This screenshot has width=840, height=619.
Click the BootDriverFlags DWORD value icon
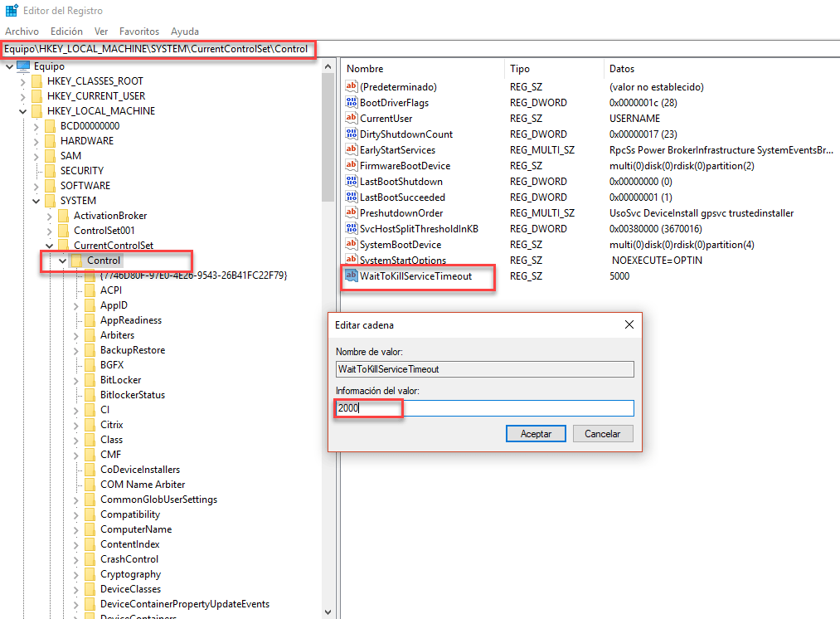click(x=351, y=103)
